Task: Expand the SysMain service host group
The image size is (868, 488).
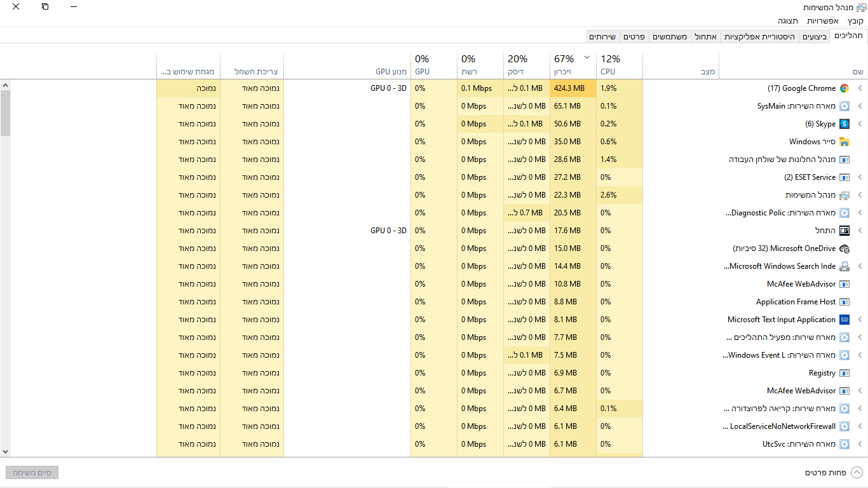Action: click(860, 106)
